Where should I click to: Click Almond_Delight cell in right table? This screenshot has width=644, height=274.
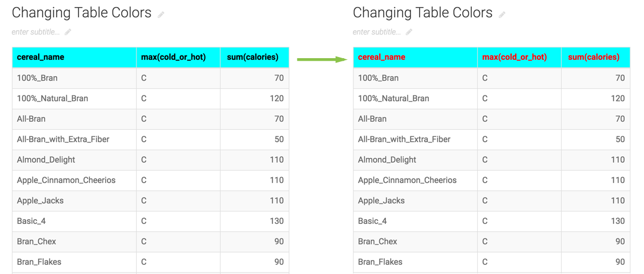387,160
